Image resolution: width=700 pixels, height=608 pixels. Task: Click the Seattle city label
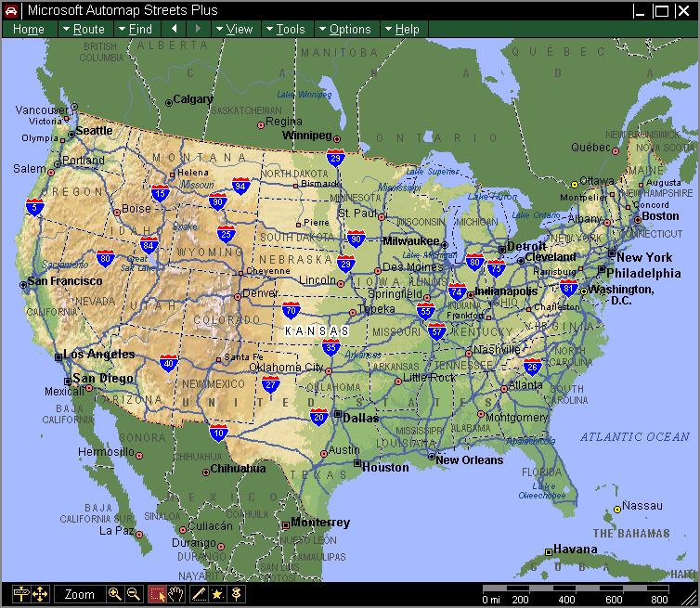coord(94,130)
